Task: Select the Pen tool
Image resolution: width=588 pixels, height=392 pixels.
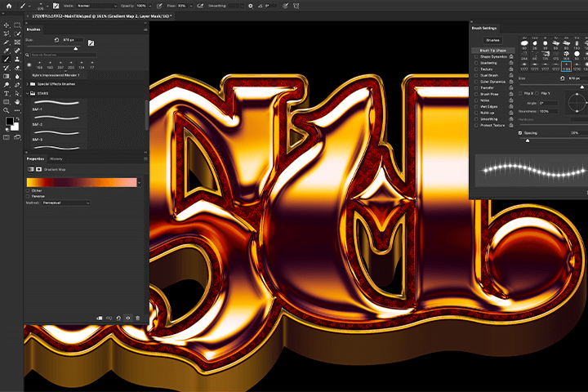Action: [17, 85]
